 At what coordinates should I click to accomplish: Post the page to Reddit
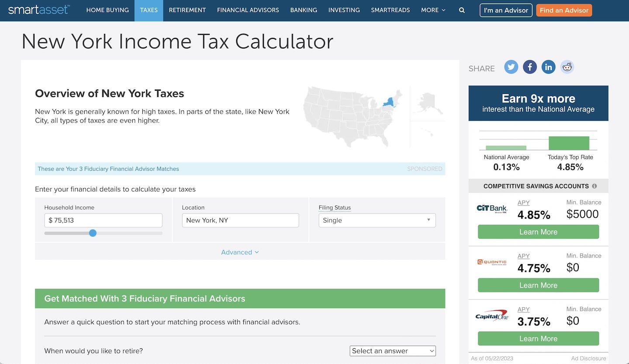[x=567, y=67]
